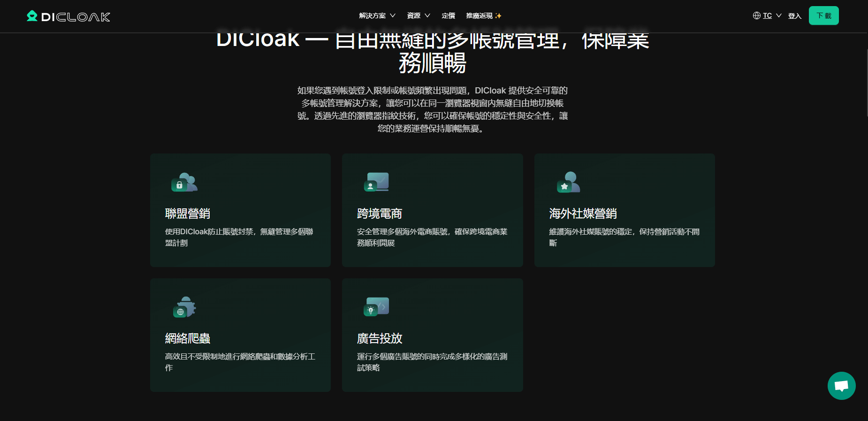Select the 跨境電商 card heading
Viewport: 868px width, 421px height.
click(x=380, y=214)
